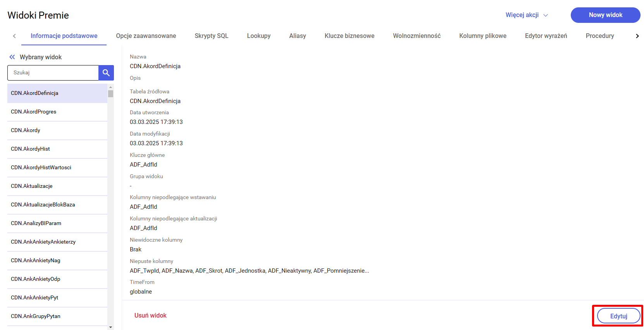
Task: Select CDN.Akordy view
Action: pos(57,131)
